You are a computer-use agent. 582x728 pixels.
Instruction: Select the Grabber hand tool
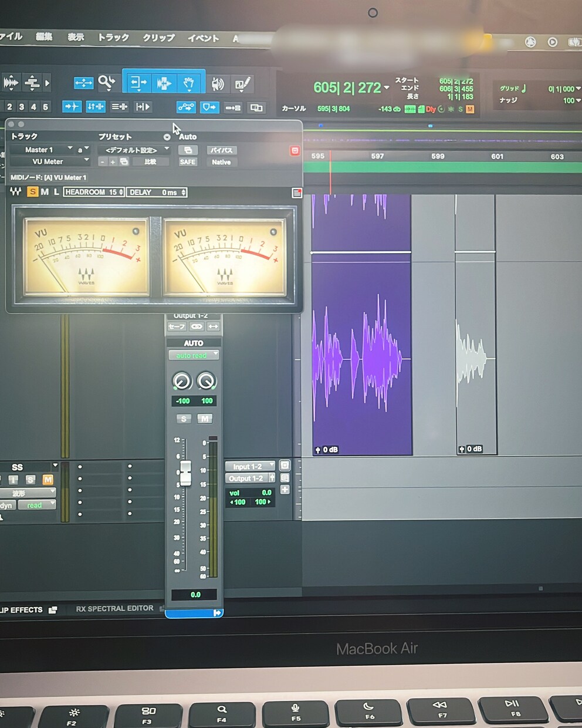tap(189, 83)
